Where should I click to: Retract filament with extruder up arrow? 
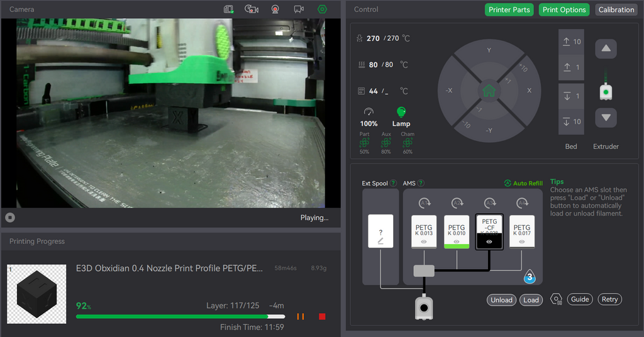click(x=606, y=48)
